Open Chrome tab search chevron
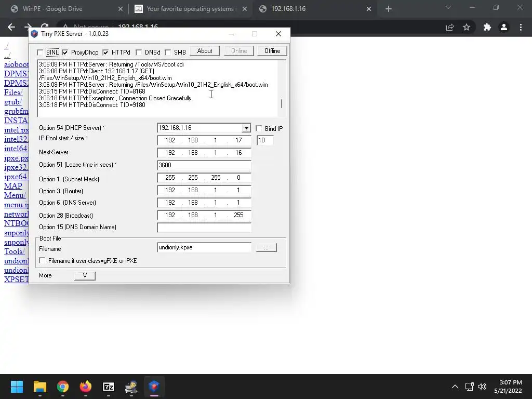This screenshot has width=532, height=399. [448, 7]
